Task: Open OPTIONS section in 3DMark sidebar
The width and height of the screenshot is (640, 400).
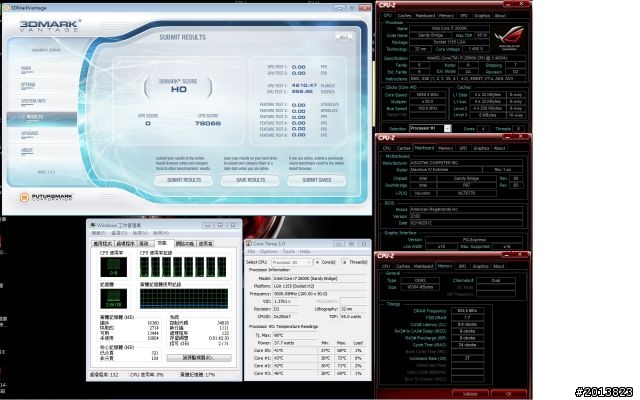Action: tap(28, 84)
